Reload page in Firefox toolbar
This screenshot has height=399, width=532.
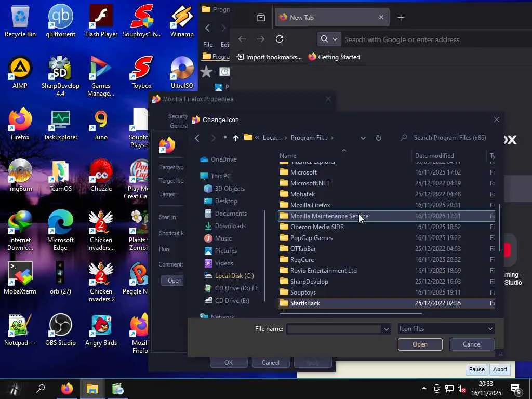(280, 39)
